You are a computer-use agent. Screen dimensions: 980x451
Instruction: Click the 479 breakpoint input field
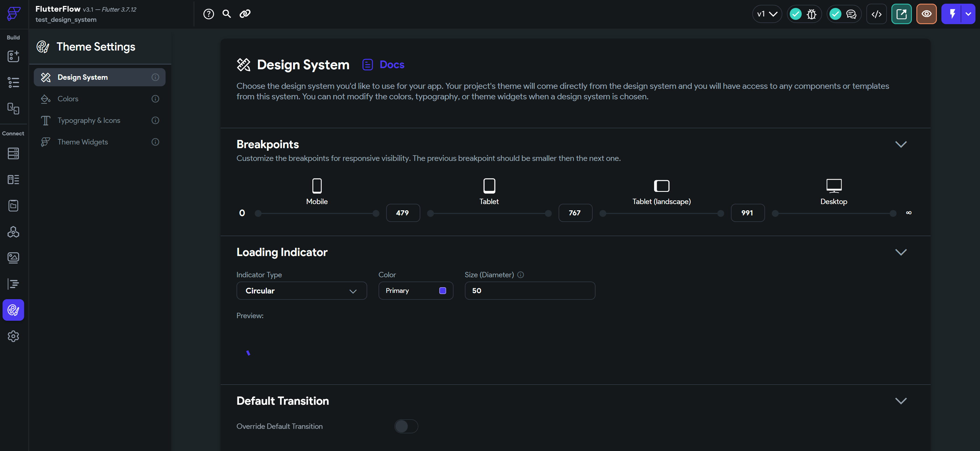click(403, 213)
